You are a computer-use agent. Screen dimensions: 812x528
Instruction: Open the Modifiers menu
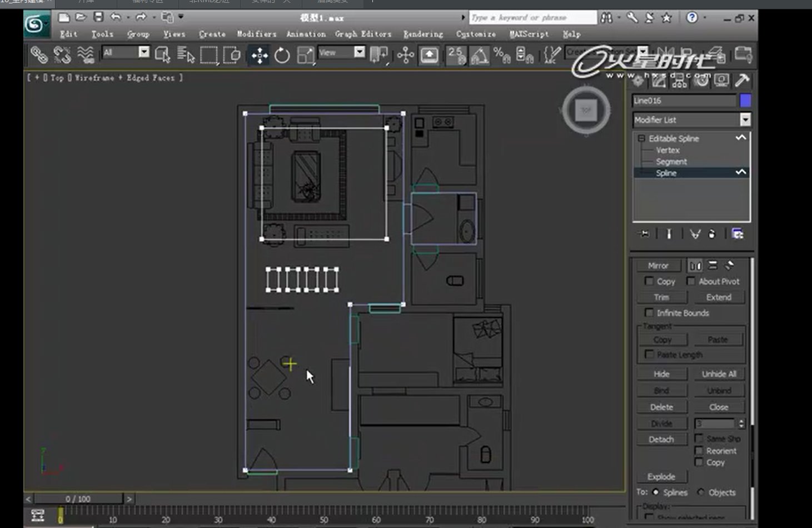[257, 34]
